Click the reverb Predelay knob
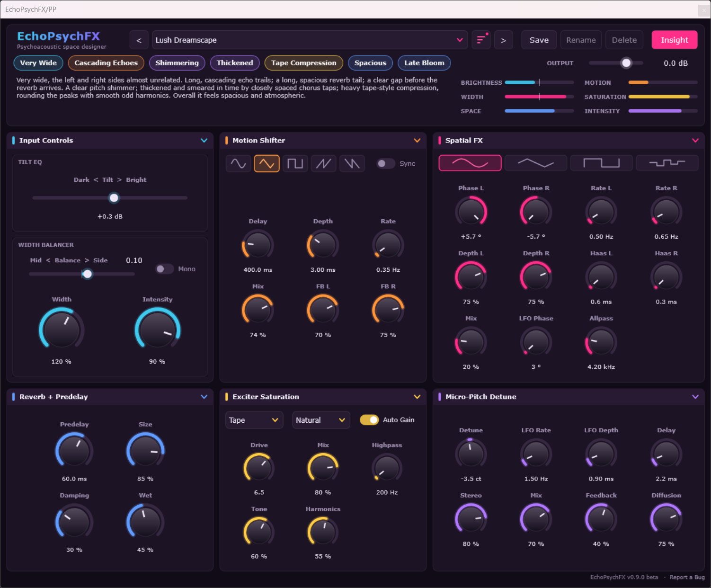Image resolution: width=711 pixels, height=588 pixels. coord(74,450)
